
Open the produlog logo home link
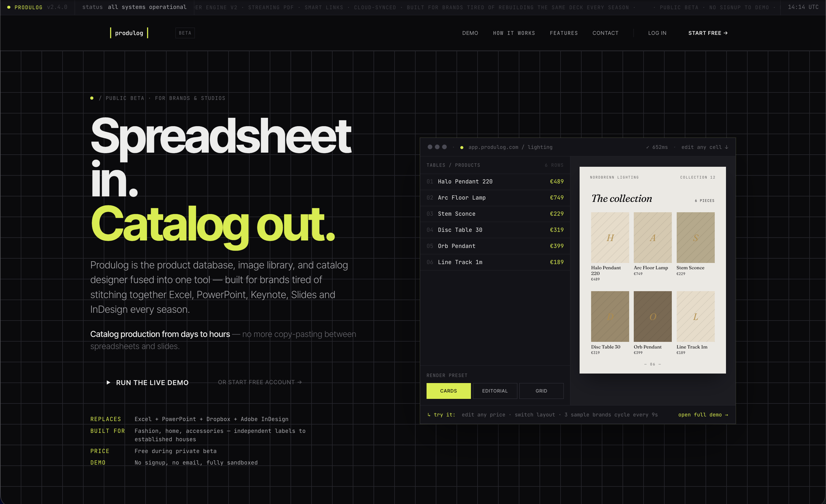click(129, 33)
